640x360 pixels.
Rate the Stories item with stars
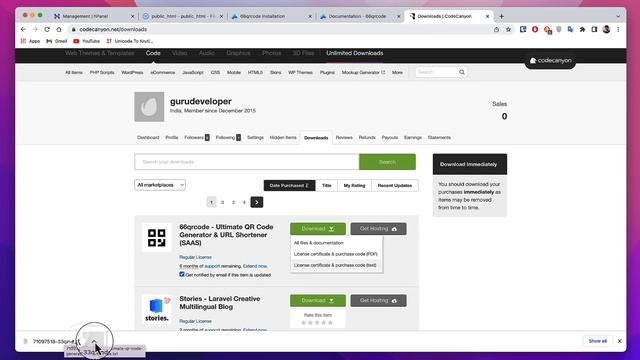(x=317, y=323)
